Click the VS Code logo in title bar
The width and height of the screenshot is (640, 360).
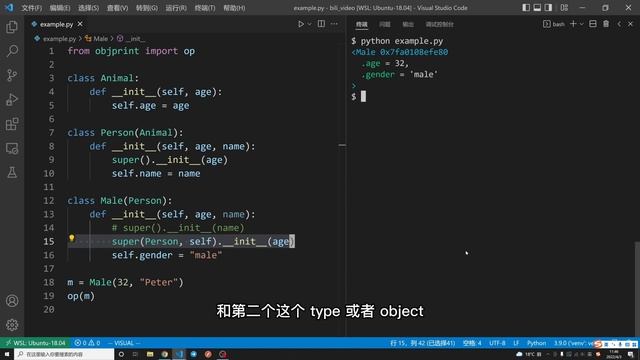pyautogui.click(x=9, y=7)
